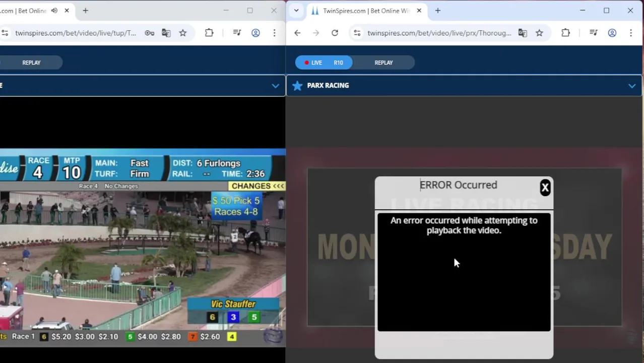Viewport: 644px width, 363px height.
Task: Open translate icon in right address bar
Action: [523, 33]
